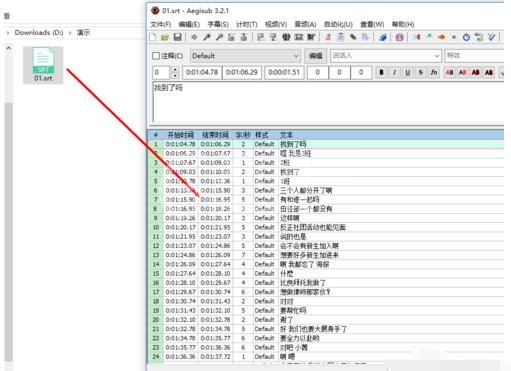Select subtitle row 10 in the grid
Screen dimensions: 511x371
(x=325, y=227)
